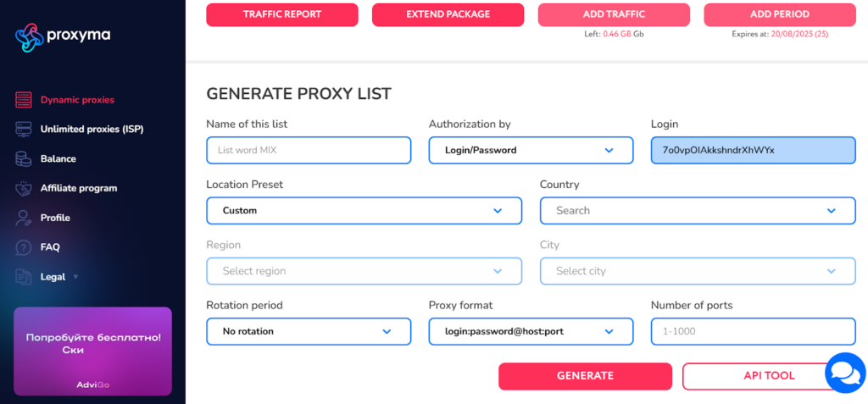
Task: Click the Balance coins icon
Action: click(x=24, y=159)
